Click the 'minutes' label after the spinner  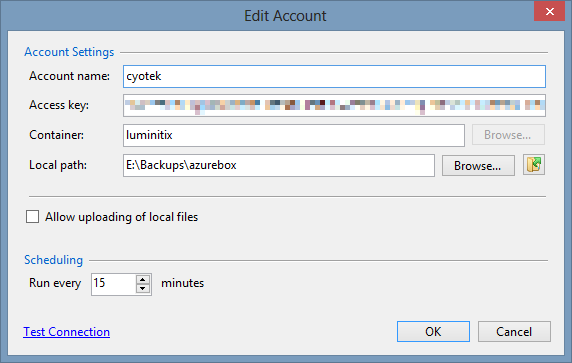tap(182, 283)
